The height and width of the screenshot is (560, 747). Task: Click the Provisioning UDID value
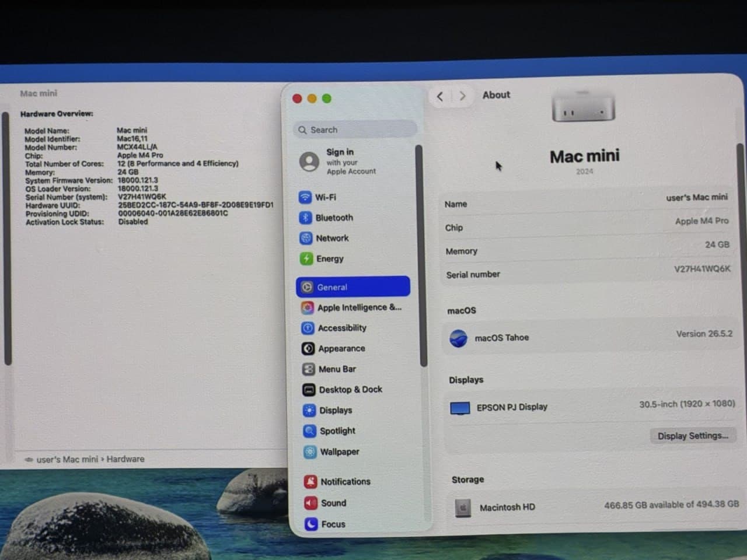(173, 213)
